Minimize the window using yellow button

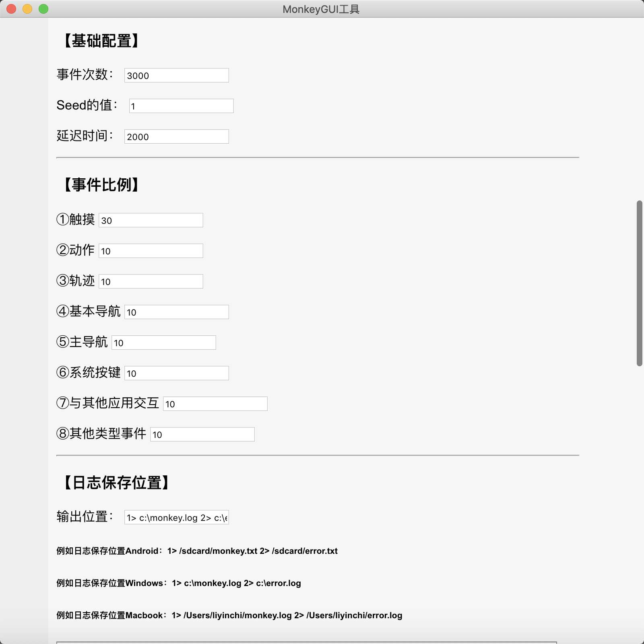[27, 9]
